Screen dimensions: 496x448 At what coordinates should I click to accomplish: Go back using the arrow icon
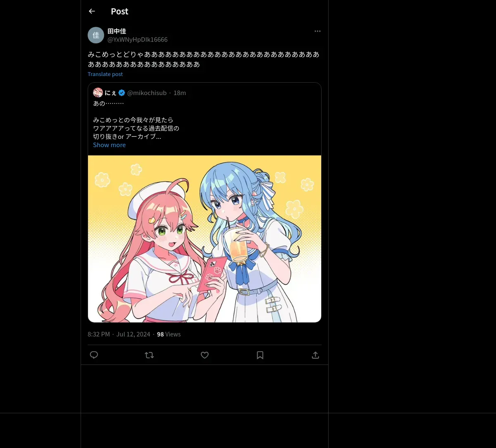point(92,11)
